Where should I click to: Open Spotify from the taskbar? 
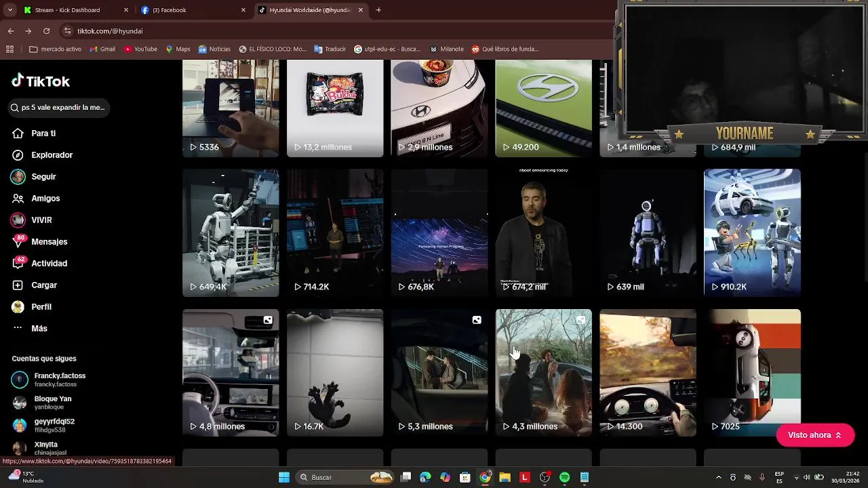coord(564,477)
